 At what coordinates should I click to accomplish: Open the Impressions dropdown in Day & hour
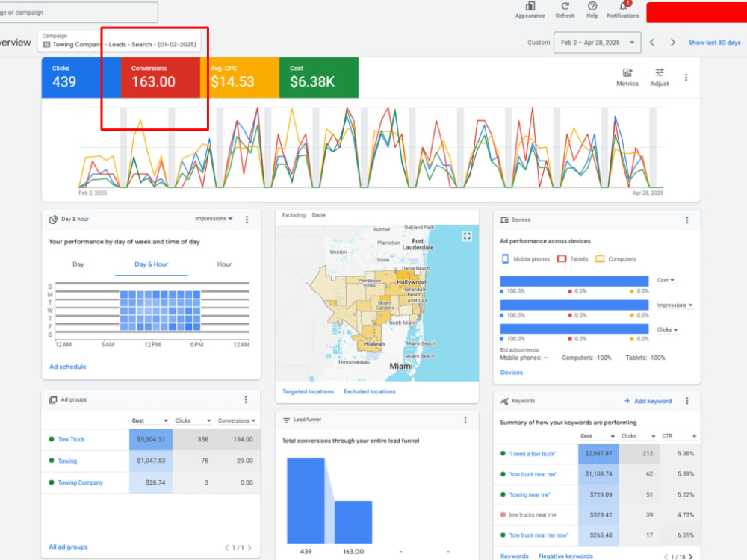(214, 219)
